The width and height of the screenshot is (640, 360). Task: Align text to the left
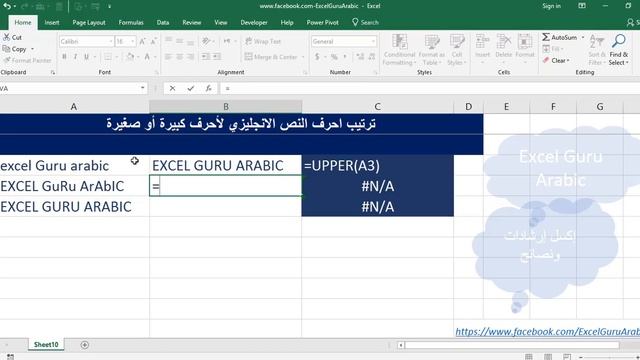pos(168,57)
